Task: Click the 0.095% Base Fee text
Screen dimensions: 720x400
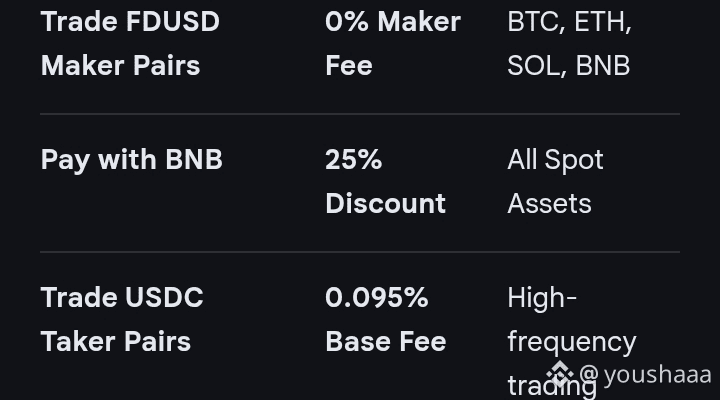Action: pyautogui.click(x=386, y=319)
